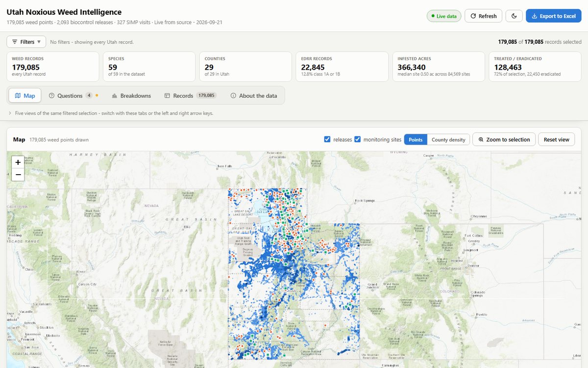Click the Records tab 179,085 badge

[206, 95]
